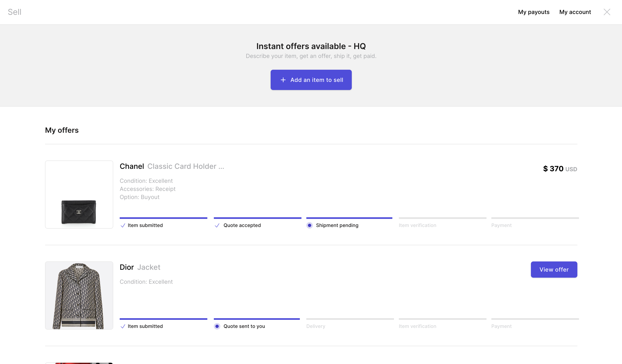Screen dimensions: 622x364
Task: Click Chanel Shipment pending progress bar
Action: (349, 218)
